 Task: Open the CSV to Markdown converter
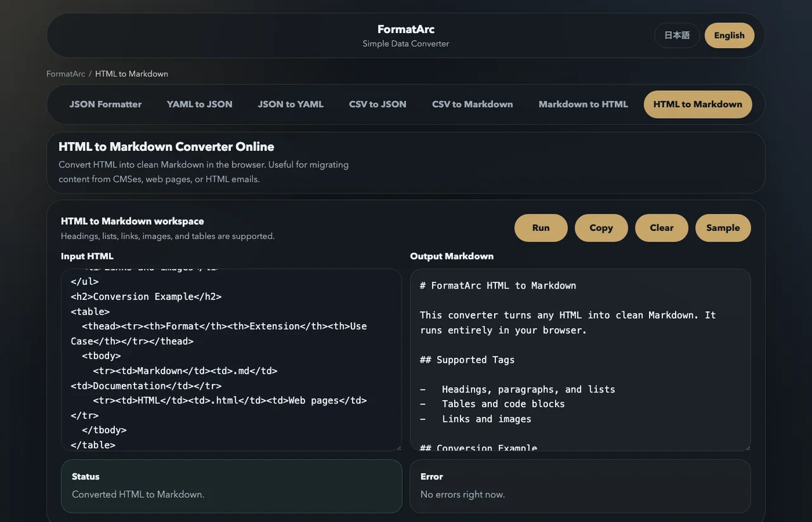pyautogui.click(x=472, y=104)
